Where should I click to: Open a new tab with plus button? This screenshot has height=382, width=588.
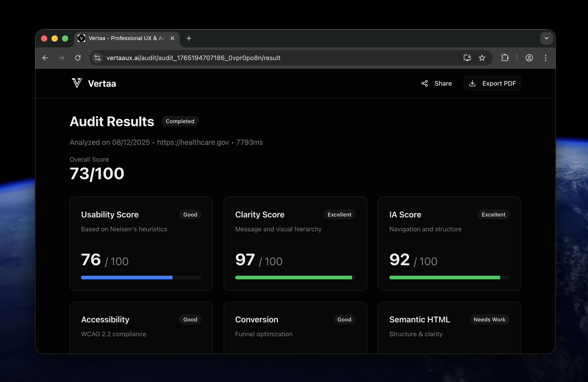point(189,38)
